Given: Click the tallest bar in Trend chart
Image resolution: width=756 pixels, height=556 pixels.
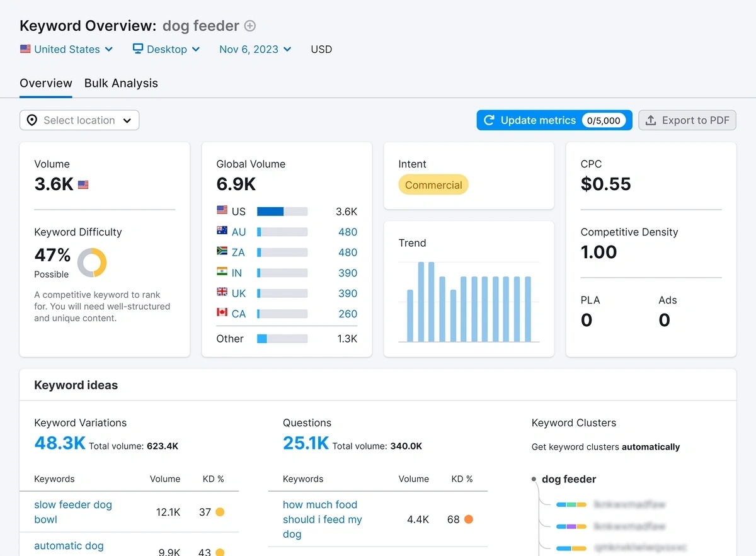Looking at the screenshot, I should point(421,302).
